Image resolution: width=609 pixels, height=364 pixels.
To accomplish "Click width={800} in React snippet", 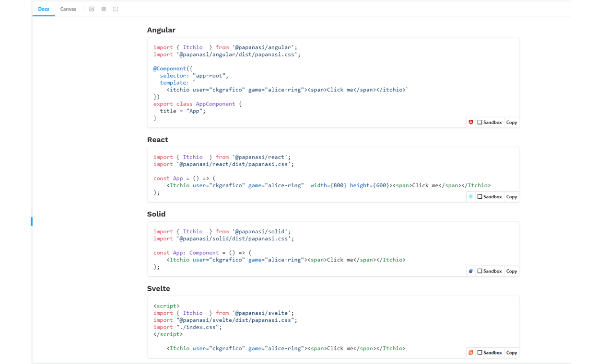I will pyautogui.click(x=328, y=185).
